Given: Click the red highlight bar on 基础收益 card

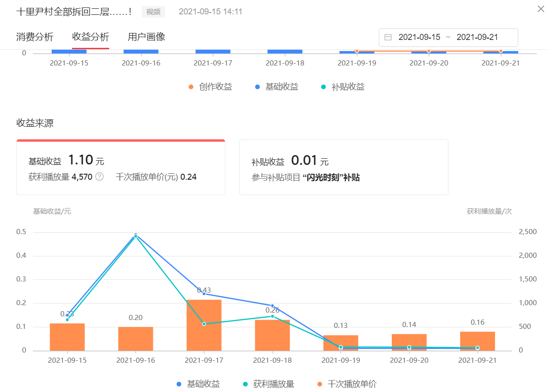Looking at the screenshot, I should [x=121, y=140].
